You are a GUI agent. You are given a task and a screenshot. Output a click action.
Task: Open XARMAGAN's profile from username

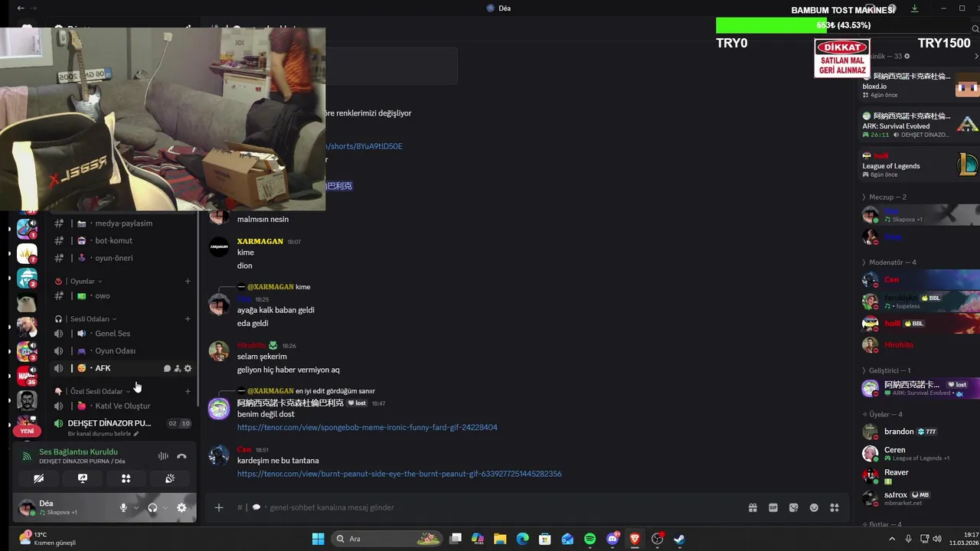tap(260, 241)
